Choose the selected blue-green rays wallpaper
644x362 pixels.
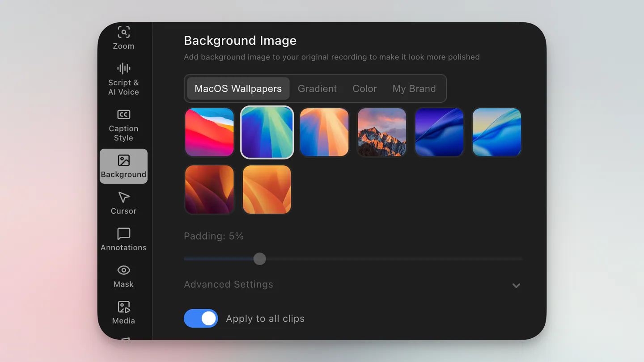267,132
